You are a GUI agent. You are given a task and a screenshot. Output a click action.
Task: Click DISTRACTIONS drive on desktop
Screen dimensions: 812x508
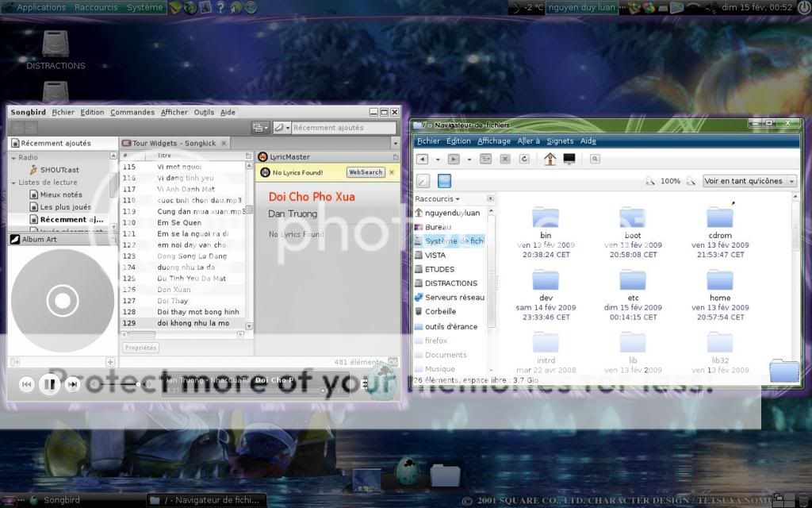pyautogui.click(x=56, y=50)
